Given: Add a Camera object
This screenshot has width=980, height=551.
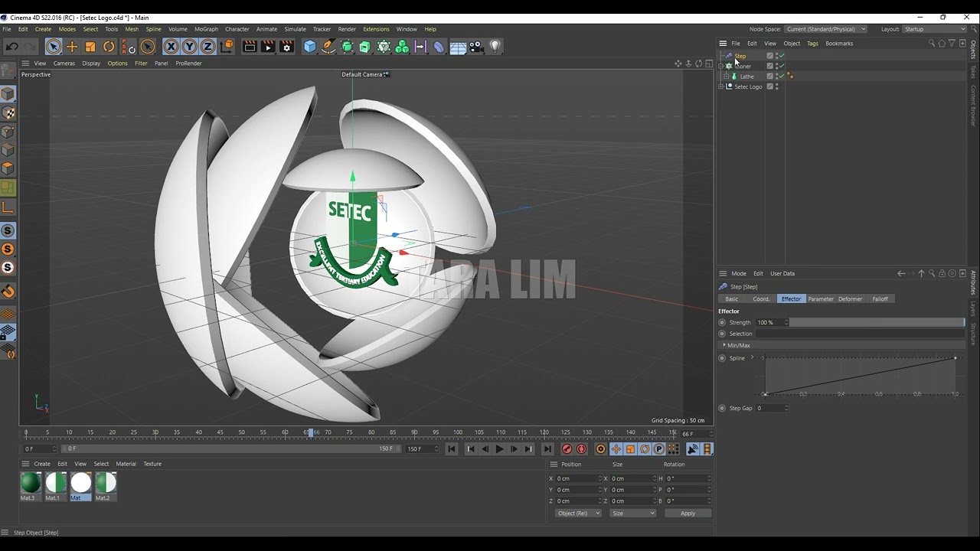Looking at the screenshot, I should (x=476, y=47).
